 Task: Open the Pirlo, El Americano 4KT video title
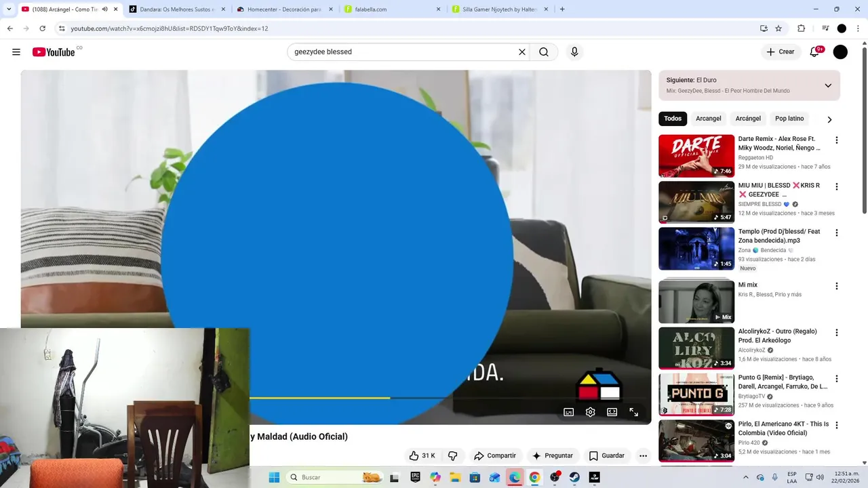pyautogui.click(x=783, y=428)
